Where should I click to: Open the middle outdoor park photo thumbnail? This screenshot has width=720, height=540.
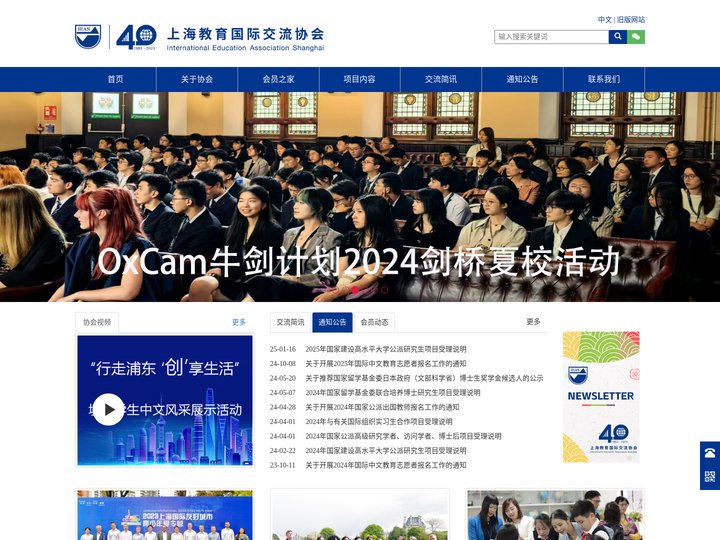pyautogui.click(x=360, y=515)
